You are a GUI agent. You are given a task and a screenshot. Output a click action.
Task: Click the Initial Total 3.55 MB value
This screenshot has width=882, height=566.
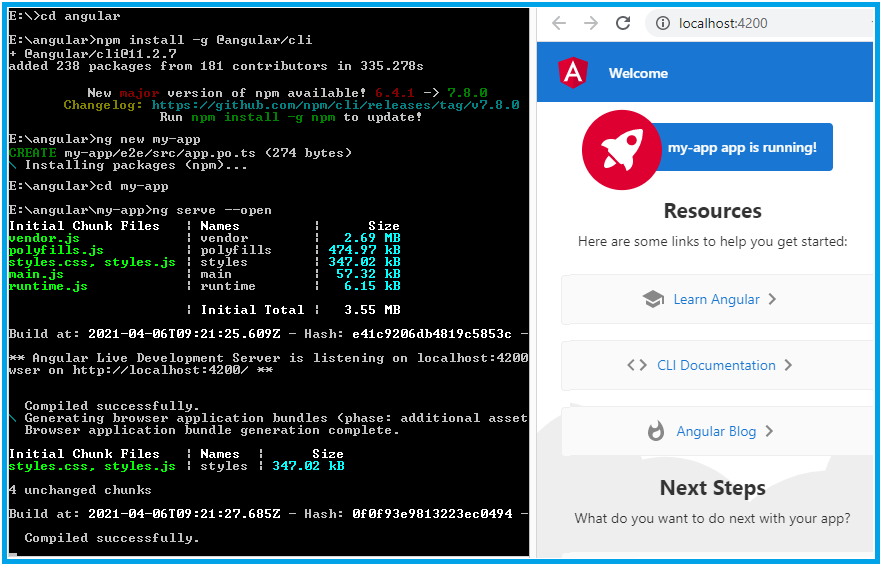point(372,310)
